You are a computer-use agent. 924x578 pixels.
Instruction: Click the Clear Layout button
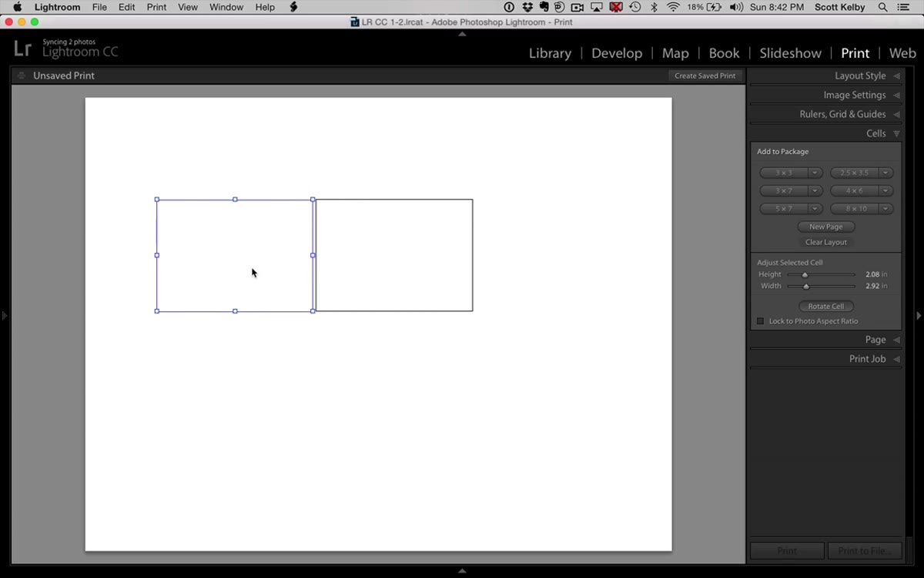pos(826,242)
